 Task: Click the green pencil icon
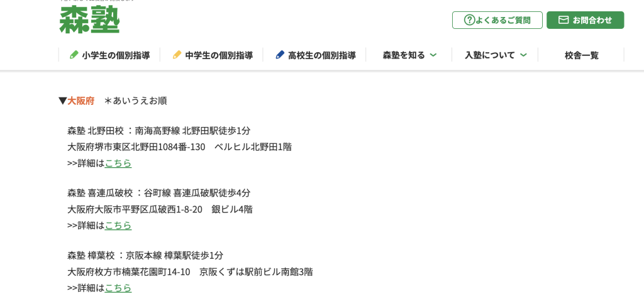74,55
